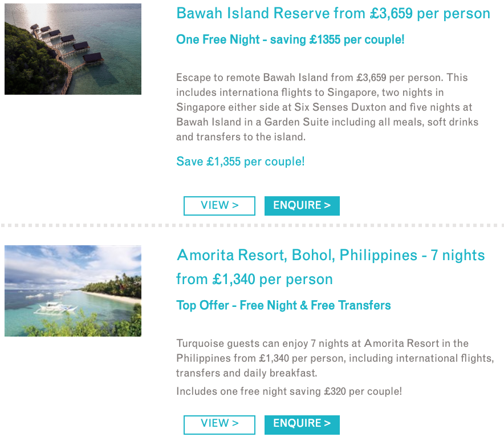Click ENQUIRE for Bawah Island Reserve
The height and width of the screenshot is (437, 504).
302,206
